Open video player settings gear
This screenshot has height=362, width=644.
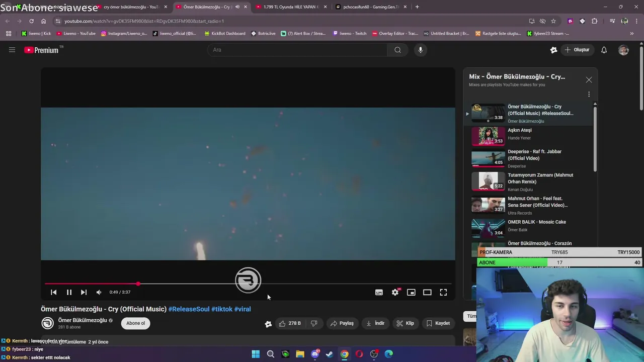(x=395, y=292)
